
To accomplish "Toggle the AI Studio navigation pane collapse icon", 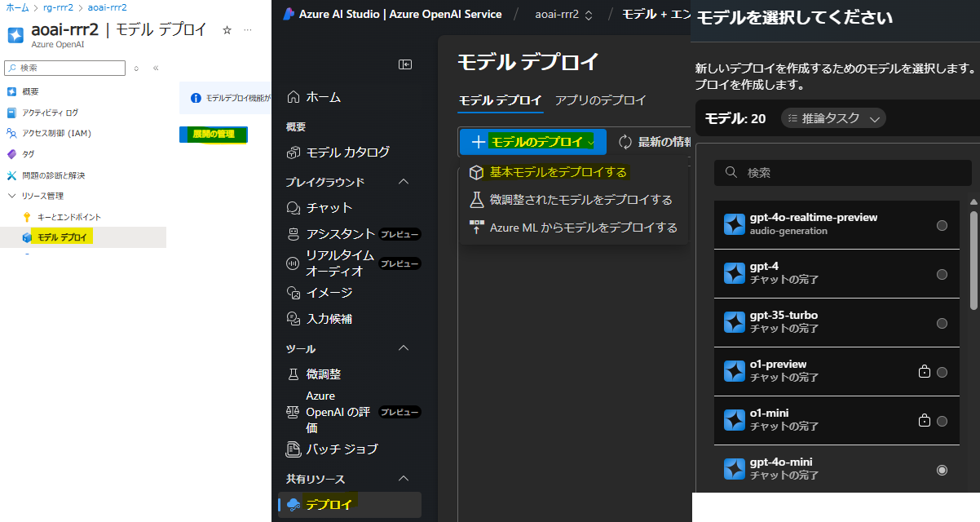I will click(405, 64).
